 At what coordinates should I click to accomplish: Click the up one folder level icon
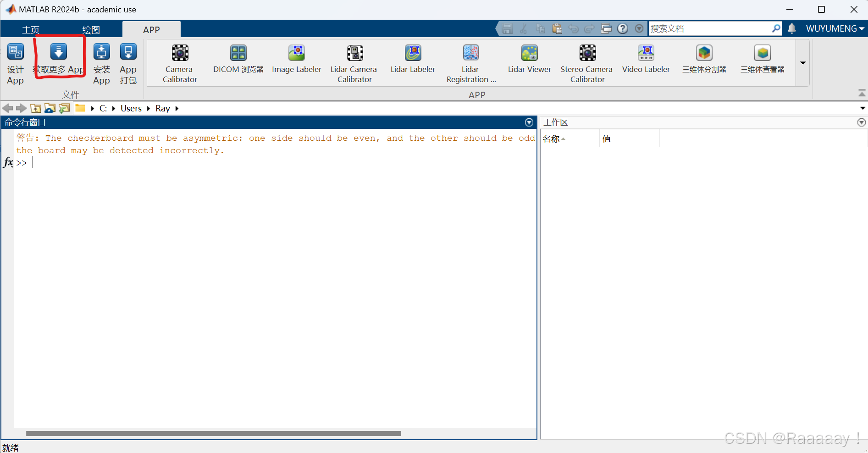(x=36, y=108)
